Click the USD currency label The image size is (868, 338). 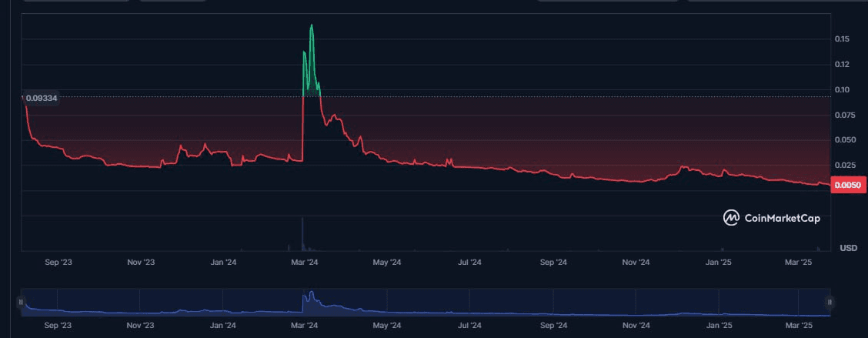coord(849,248)
